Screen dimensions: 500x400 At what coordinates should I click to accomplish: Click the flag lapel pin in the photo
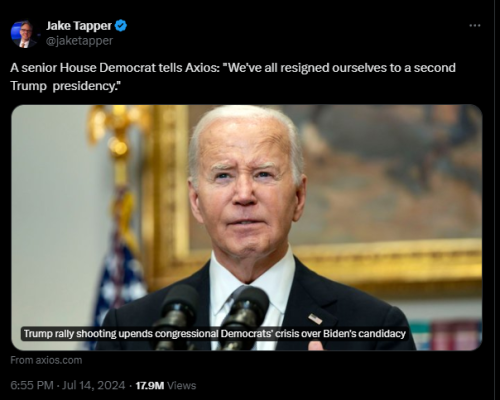pos(315,319)
